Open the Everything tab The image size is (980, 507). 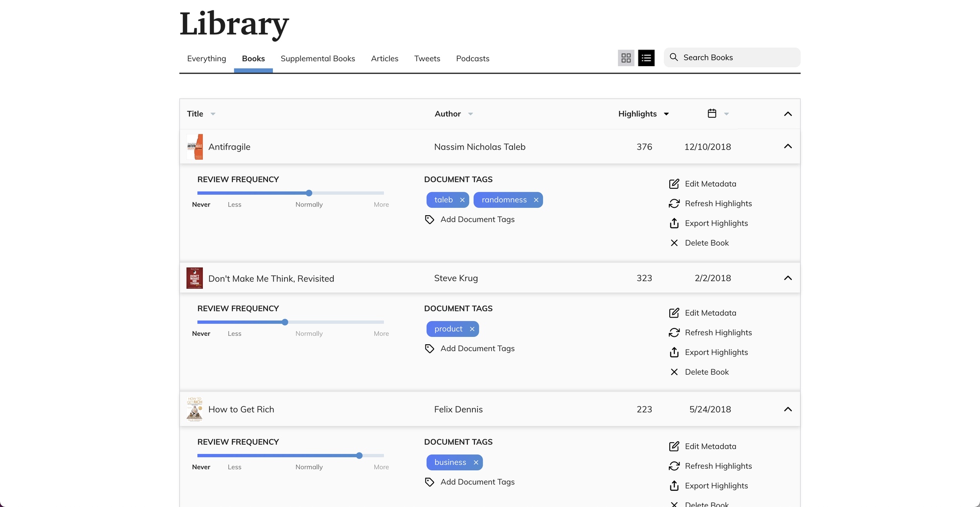tap(207, 58)
